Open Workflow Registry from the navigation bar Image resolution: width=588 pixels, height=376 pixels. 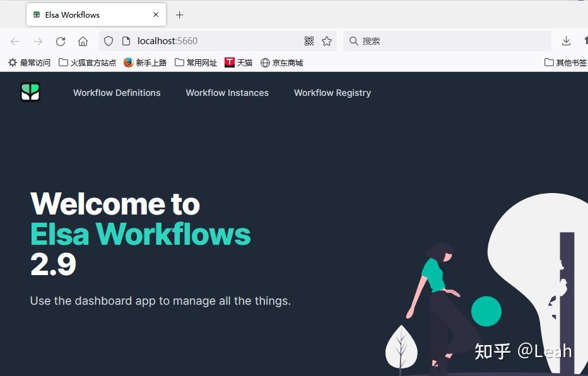point(332,93)
